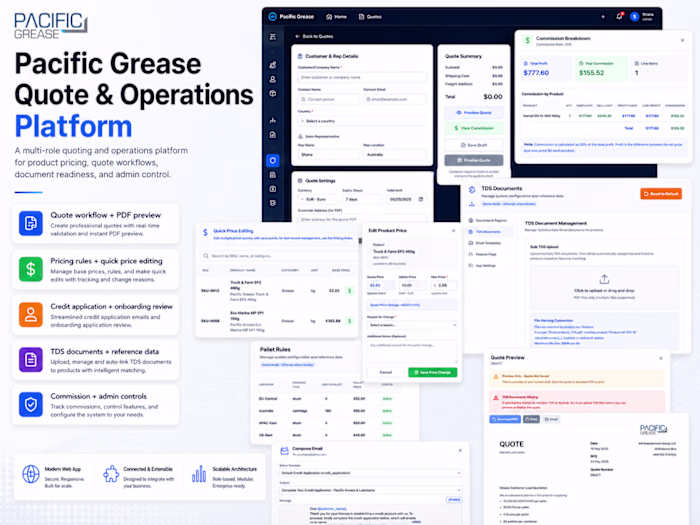Toggle the sidebar collapse icon at the top
The height and width of the screenshot is (525, 700).
(273, 37)
